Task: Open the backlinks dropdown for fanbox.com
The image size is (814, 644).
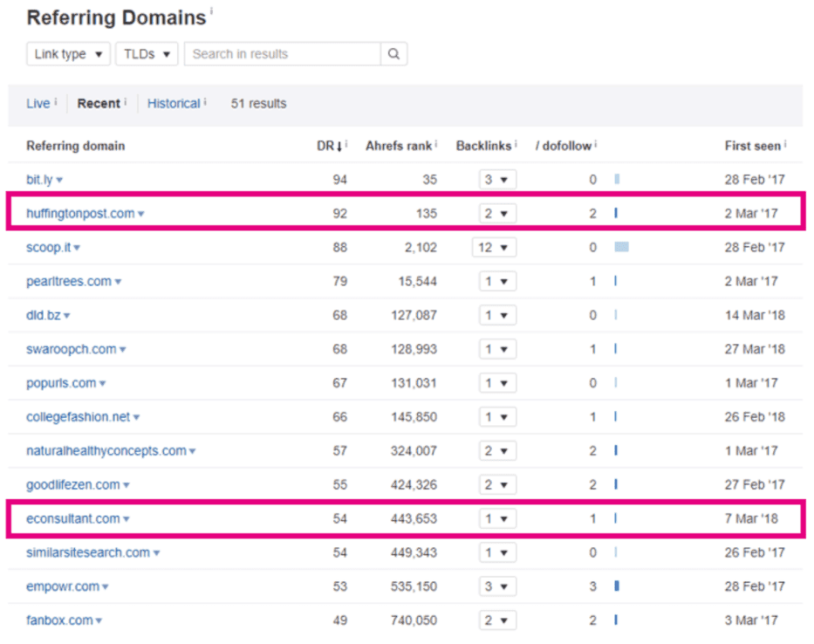Action: [x=497, y=620]
